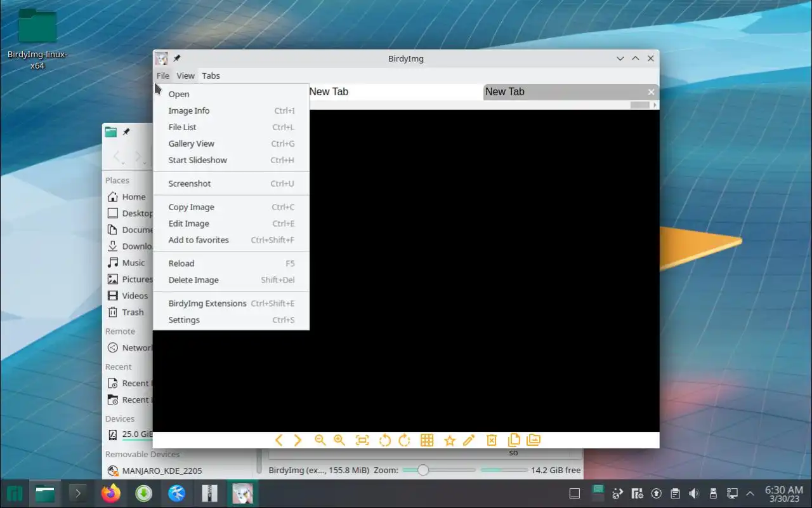The image size is (812, 508).
Task: Expand hidden system tray icons arrow
Action: (750, 493)
